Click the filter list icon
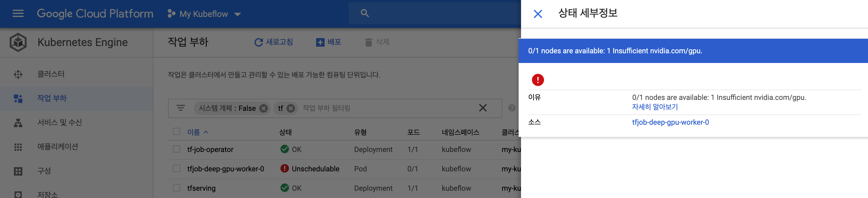The height and width of the screenshot is (198, 868). (x=181, y=108)
